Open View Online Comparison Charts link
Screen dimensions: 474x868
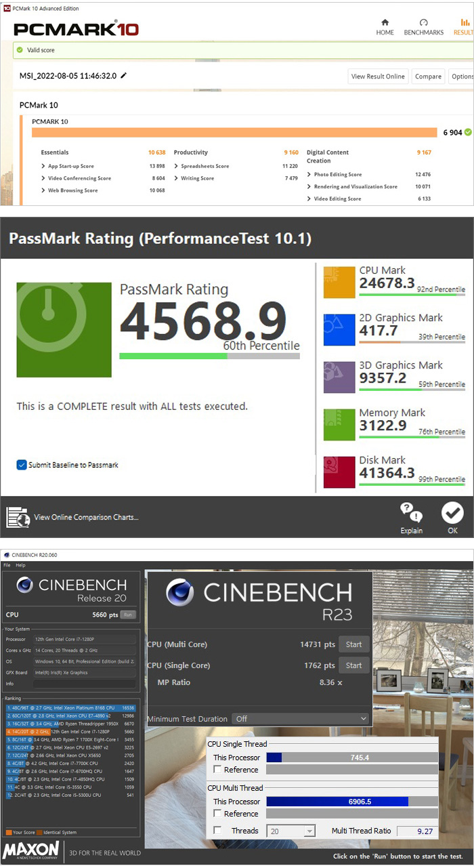pyautogui.click(x=86, y=517)
